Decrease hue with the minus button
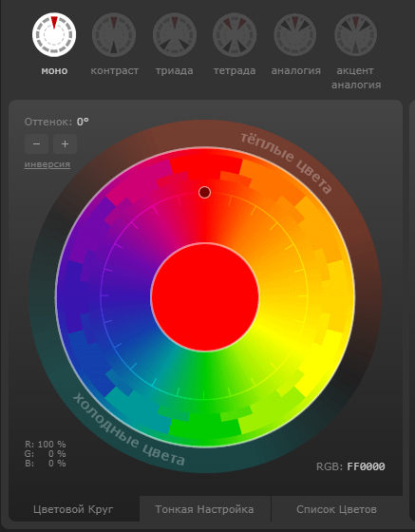The height and width of the screenshot is (532, 415). tap(36, 143)
